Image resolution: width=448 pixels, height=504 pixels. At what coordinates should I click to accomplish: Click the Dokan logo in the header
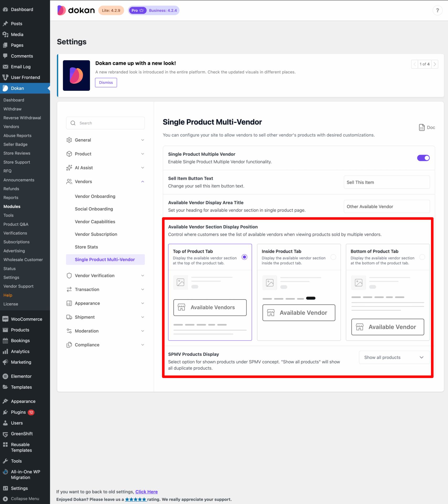76,10
